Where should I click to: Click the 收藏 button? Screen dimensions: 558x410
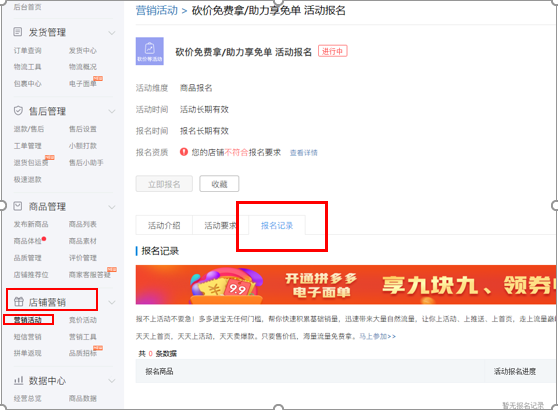point(219,184)
